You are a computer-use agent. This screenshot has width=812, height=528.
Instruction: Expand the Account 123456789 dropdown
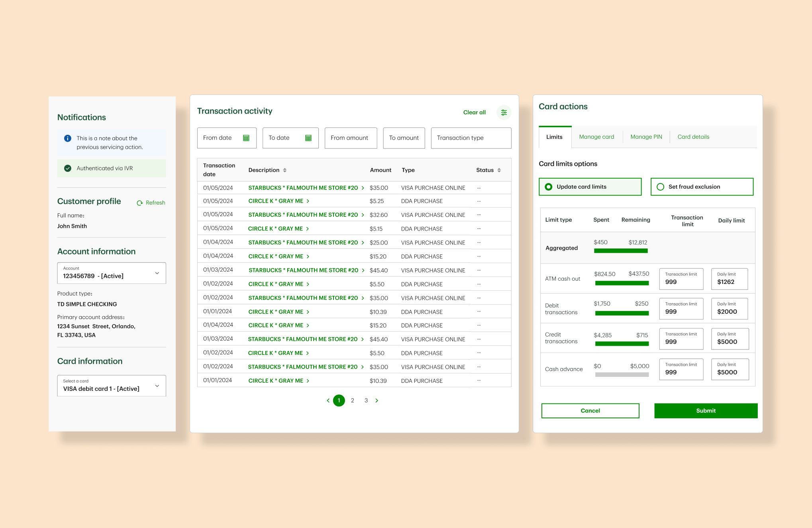(157, 273)
